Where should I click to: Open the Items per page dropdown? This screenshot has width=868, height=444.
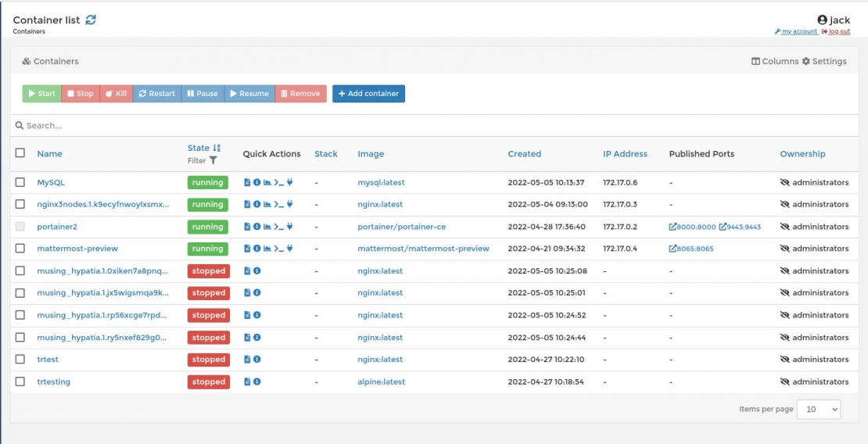818,409
